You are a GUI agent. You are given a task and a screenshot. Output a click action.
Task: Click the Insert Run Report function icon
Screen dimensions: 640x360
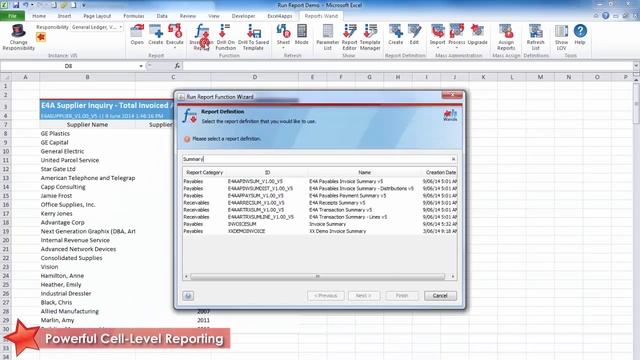point(201,37)
